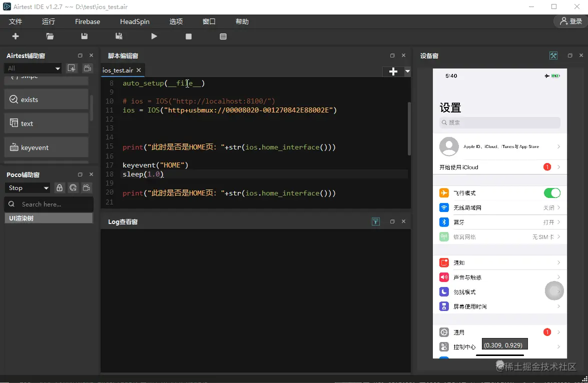Open 通用 settings on device

click(500, 332)
